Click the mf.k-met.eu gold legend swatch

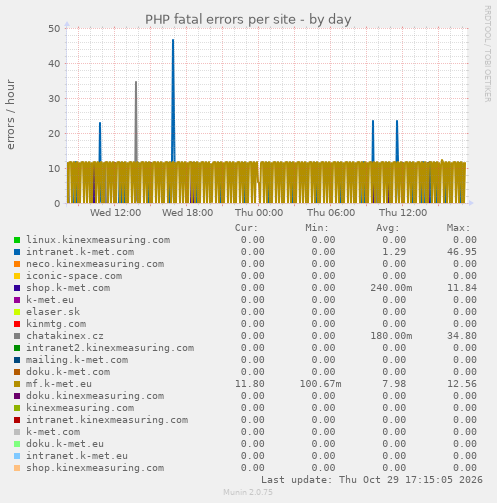17,384
